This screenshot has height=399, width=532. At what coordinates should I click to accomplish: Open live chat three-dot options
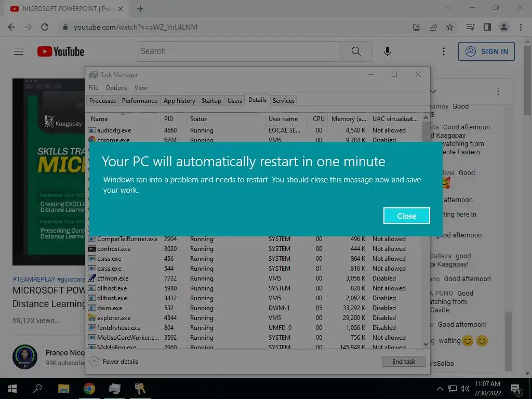pyautogui.click(x=498, y=91)
